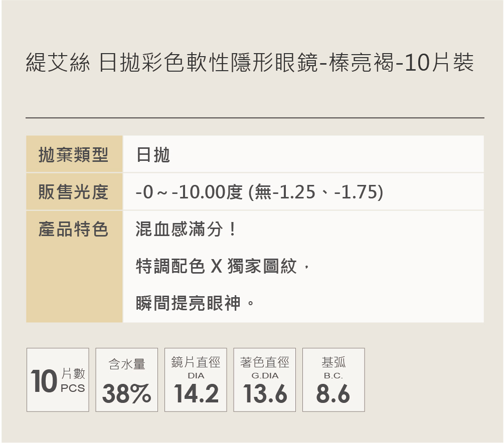Image resolution: width=504 pixels, height=443 pixels.
Task: Click the 基弧 B.C. 8.6 badge
Action: point(333,380)
